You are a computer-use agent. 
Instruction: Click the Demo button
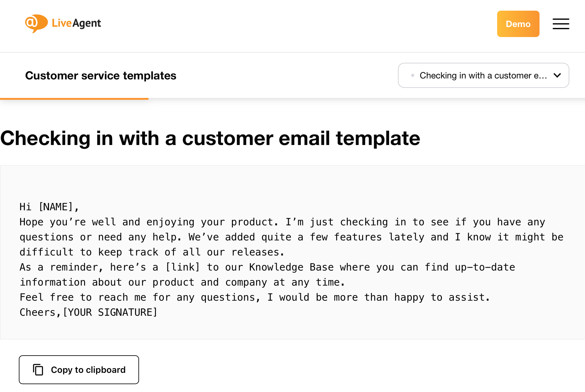pos(518,24)
